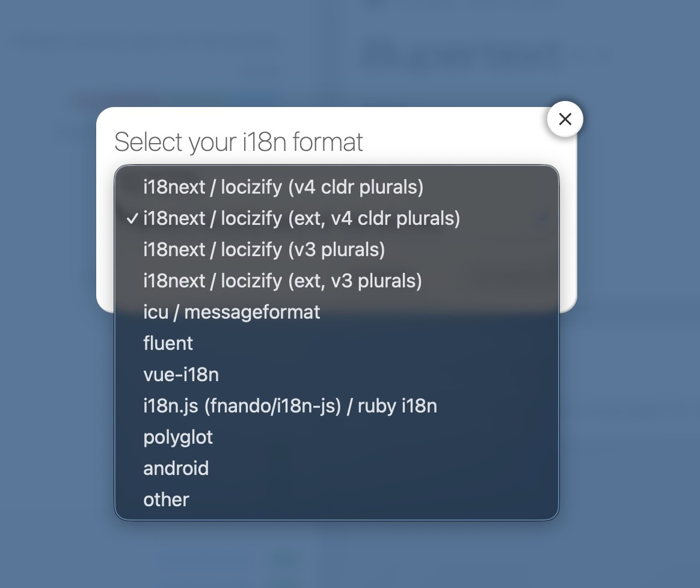
Task: Choose i18n.js (fnando/i18n-js) / ruby i18n
Action: 290,406
